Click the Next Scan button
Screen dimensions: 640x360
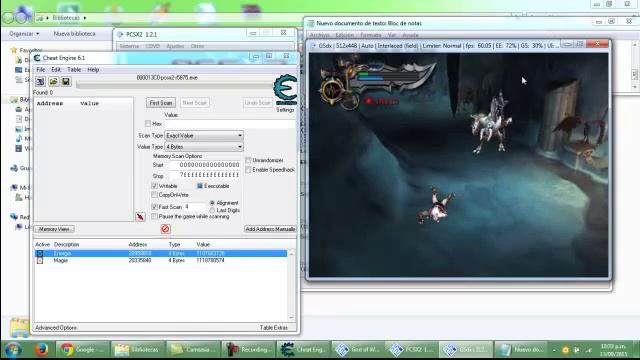tap(195, 103)
